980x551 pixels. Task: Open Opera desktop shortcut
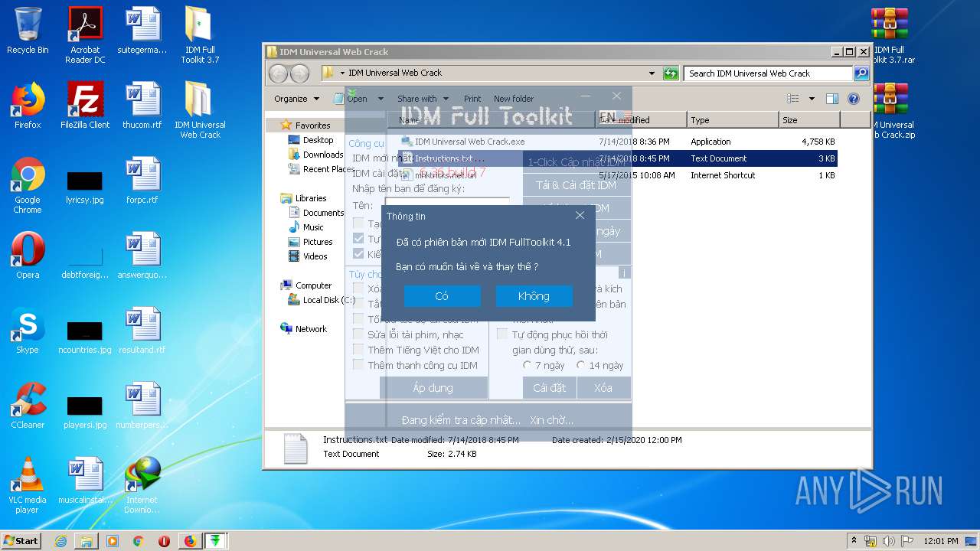28,255
